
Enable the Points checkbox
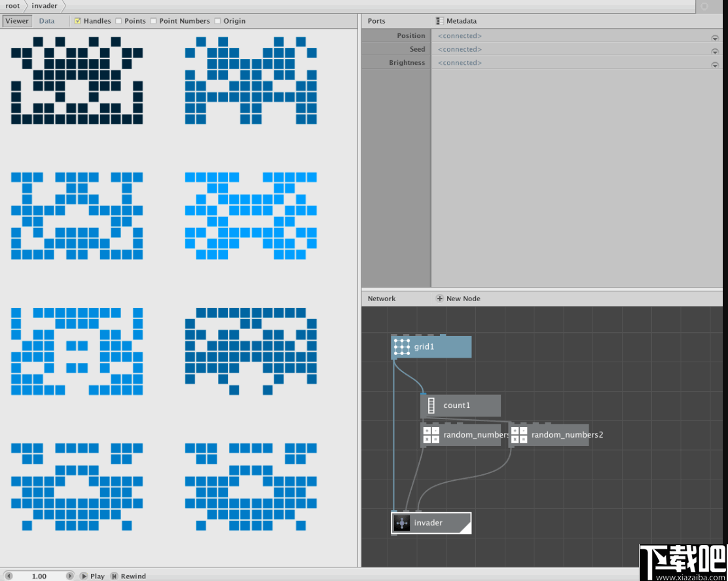[118, 20]
